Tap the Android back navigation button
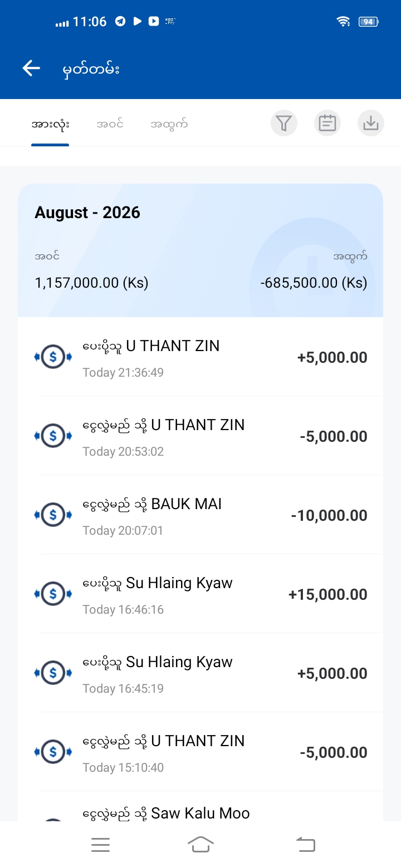Image resolution: width=401 pixels, height=868 pixels. click(305, 845)
